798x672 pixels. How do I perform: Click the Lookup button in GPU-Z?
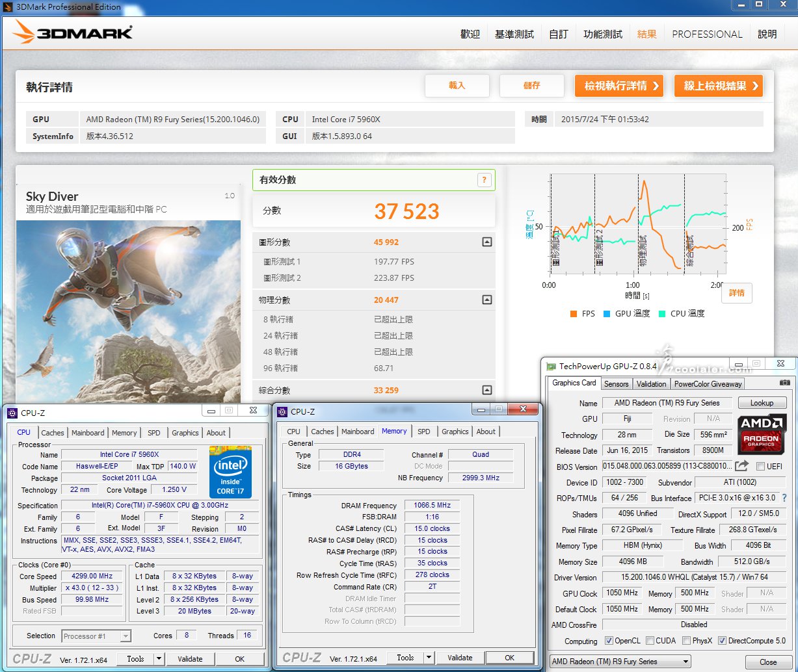[762, 403]
